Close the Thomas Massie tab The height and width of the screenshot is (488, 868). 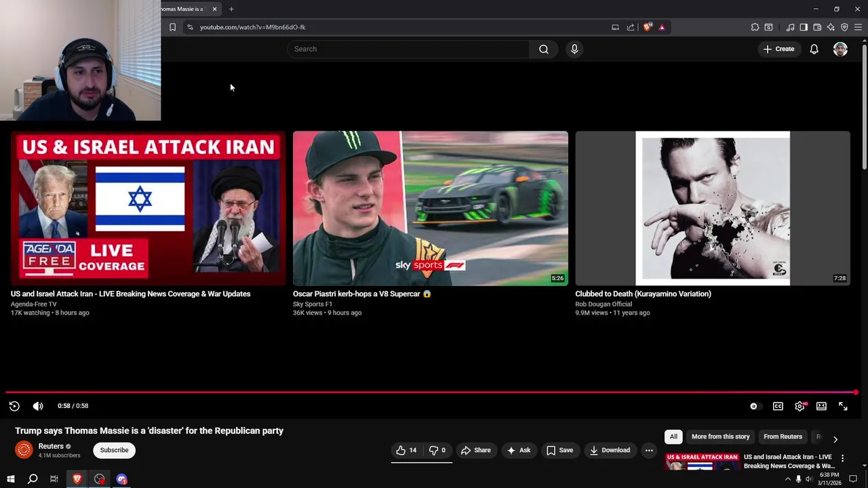click(x=214, y=9)
